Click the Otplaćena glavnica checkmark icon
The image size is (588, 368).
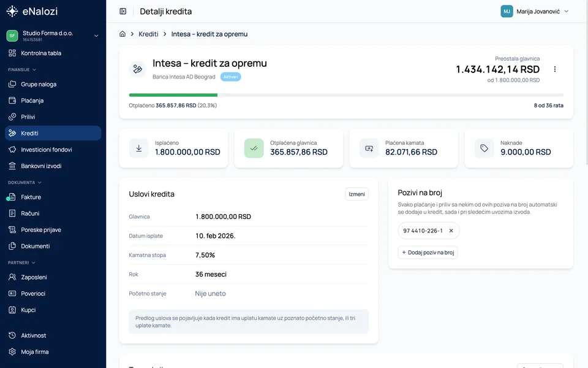click(x=254, y=148)
